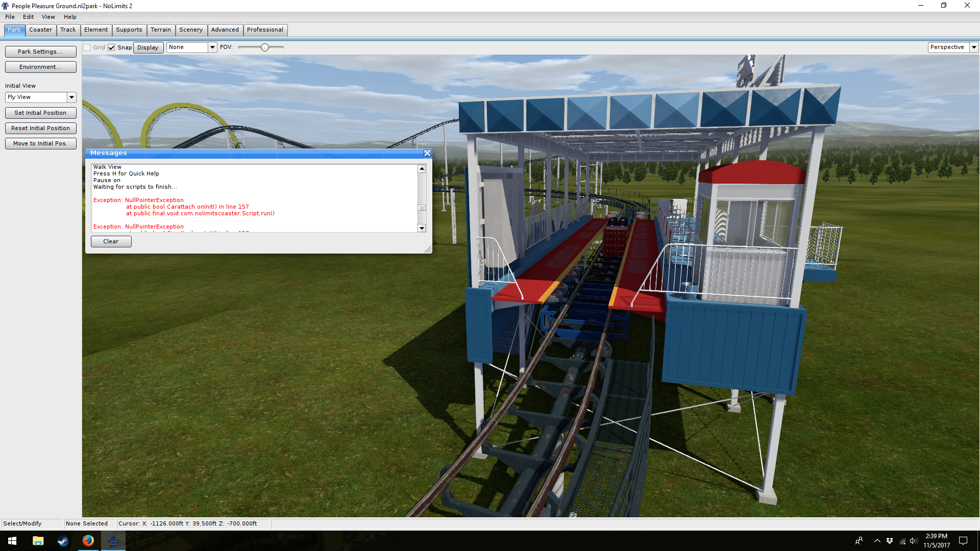This screenshot has height=551, width=980.
Task: Close the Messages panel
Action: pyautogui.click(x=427, y=153)
